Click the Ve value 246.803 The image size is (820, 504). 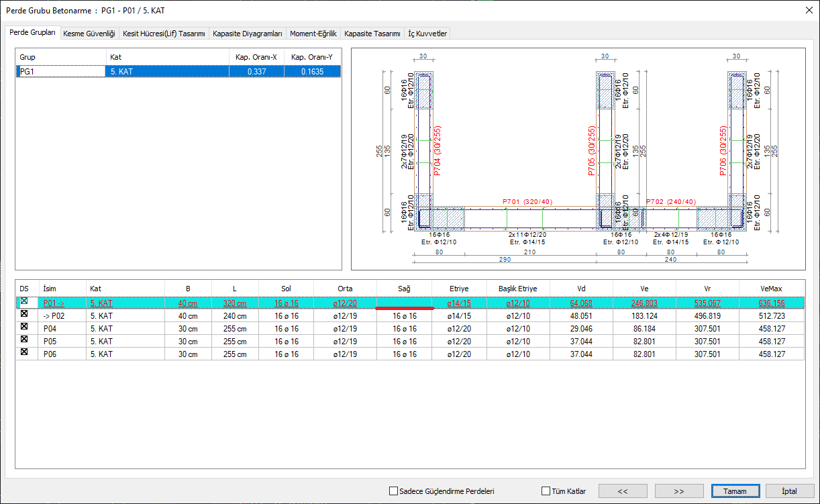(x=644, y=303)
